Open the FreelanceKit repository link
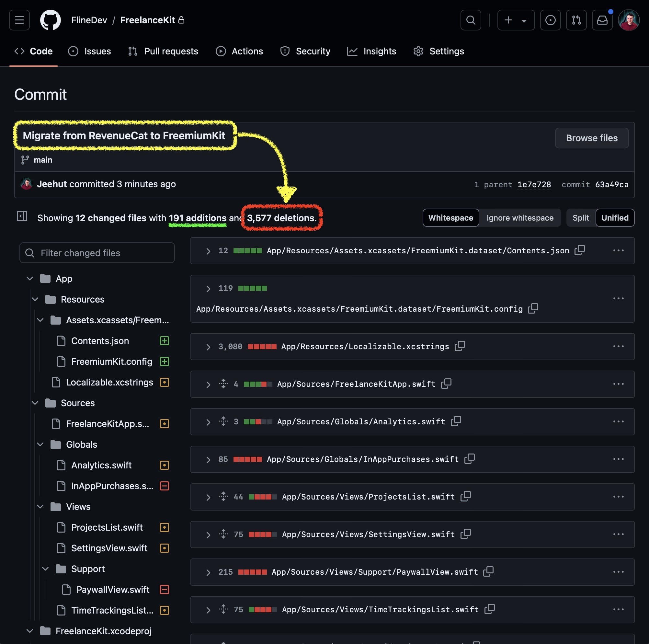649x644 pixels. click(147, 20)
